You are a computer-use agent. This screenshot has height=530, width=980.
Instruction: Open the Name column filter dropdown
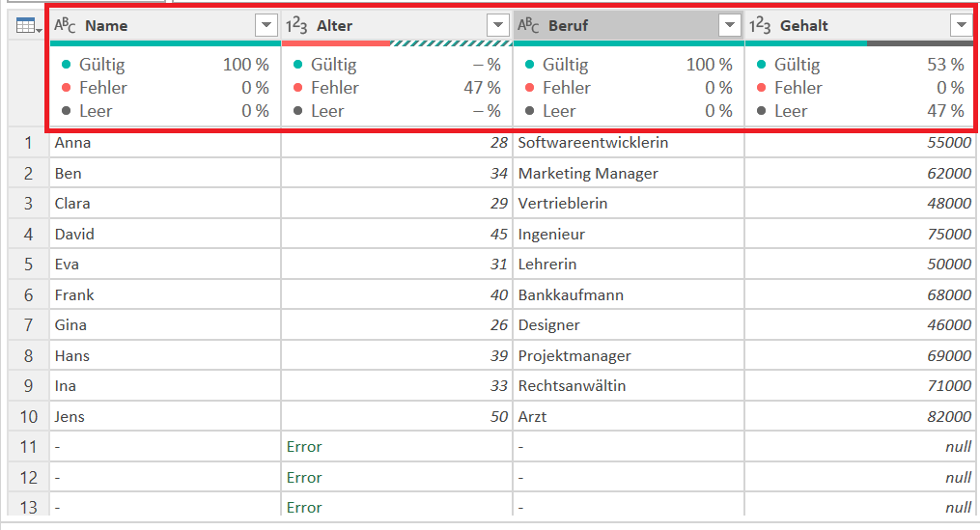tap(266, 26)
